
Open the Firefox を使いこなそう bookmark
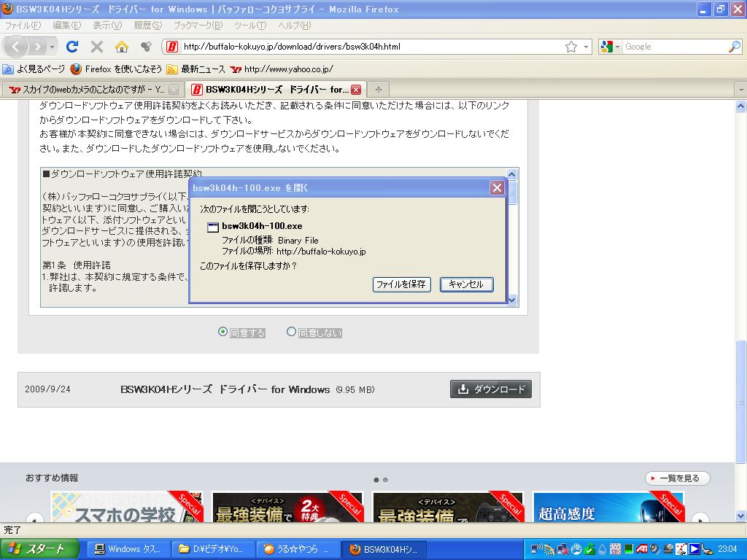click(116, 69)
